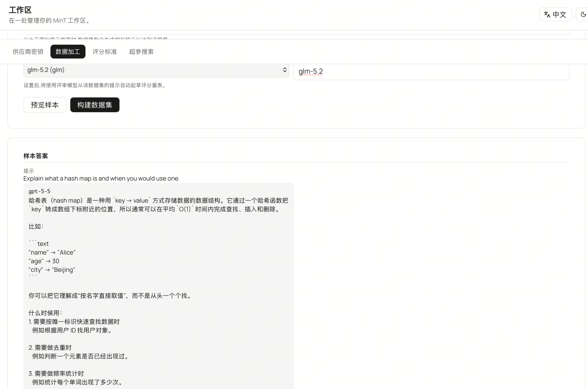The width and height of the screenshot is (588, 389).
Task: Click the line '"age" → 30'
Action: (44, 261)
